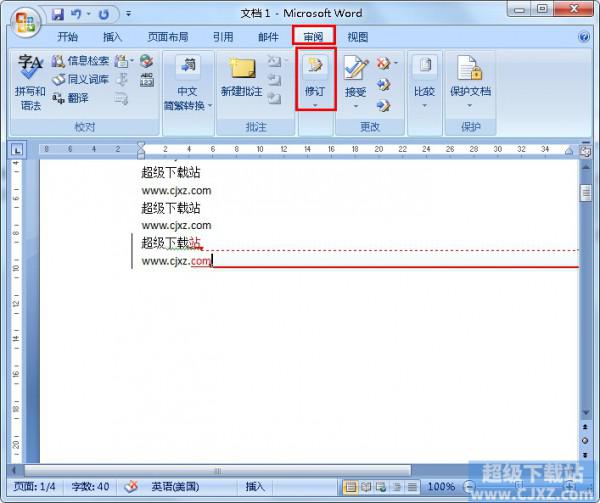Image resolution: width=600 pixels, height=503 pixels.
Task: Click the proofing errors status icon
Action: [x=131, y=487]
